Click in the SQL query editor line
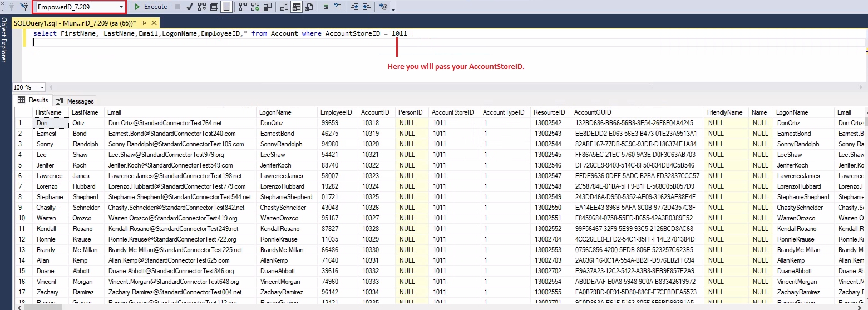This screenshot has height=310, width=868. (x=220, y=34)
